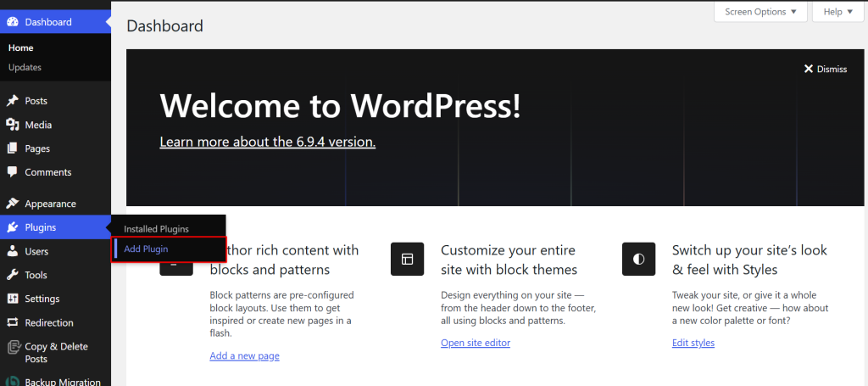Click 'Switch up your site's look & feel' heading
The width and height of the screenshot is (868, 386).
coord(749,260)
